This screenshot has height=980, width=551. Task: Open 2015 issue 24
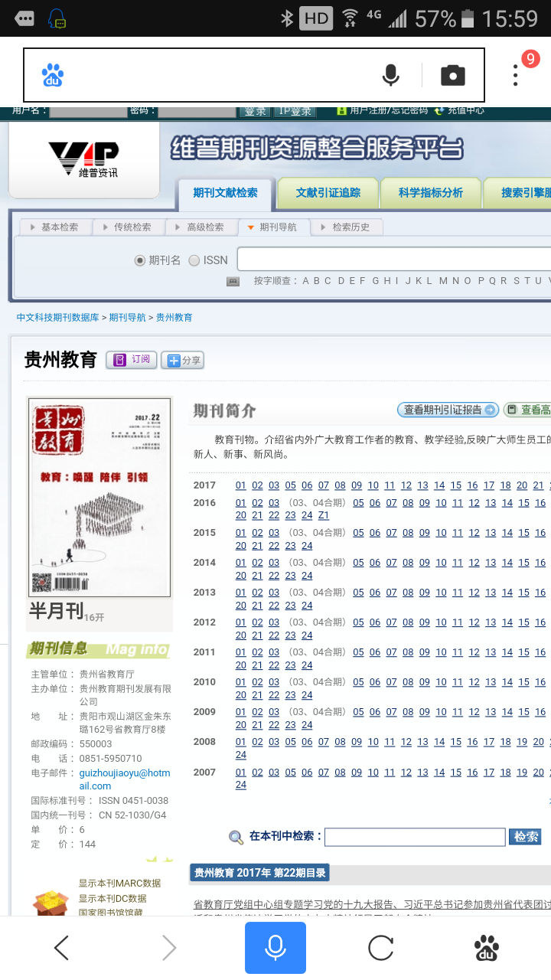pos(307,546)
